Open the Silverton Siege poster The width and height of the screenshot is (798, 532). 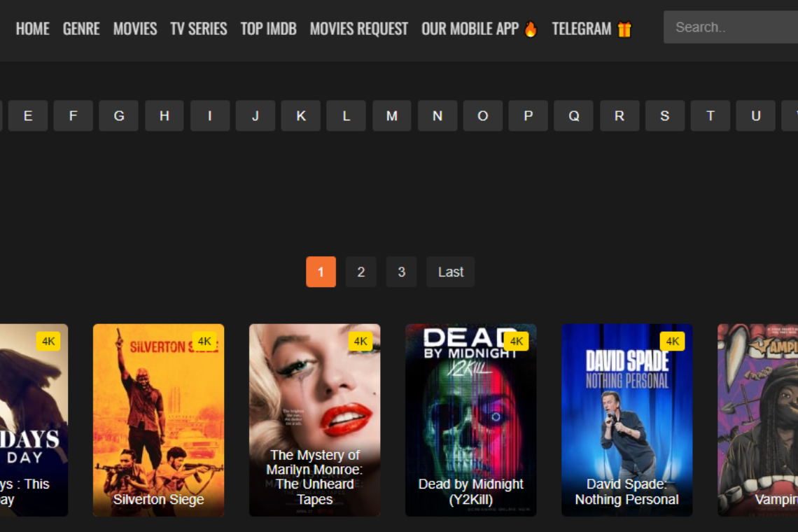click(158, 420)
